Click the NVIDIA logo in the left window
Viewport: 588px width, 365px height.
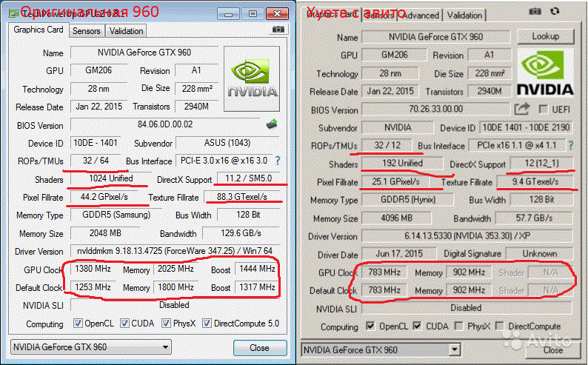click(x=252, y=78)
